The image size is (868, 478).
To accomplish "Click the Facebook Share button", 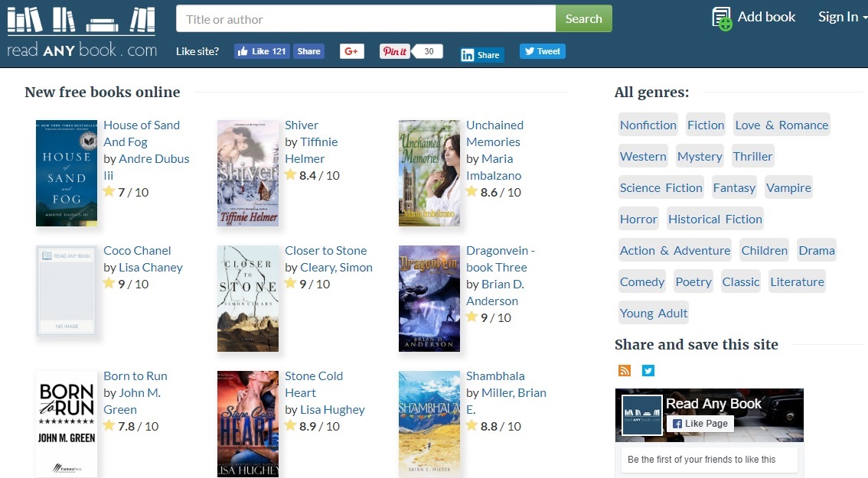I will [308, 51].
